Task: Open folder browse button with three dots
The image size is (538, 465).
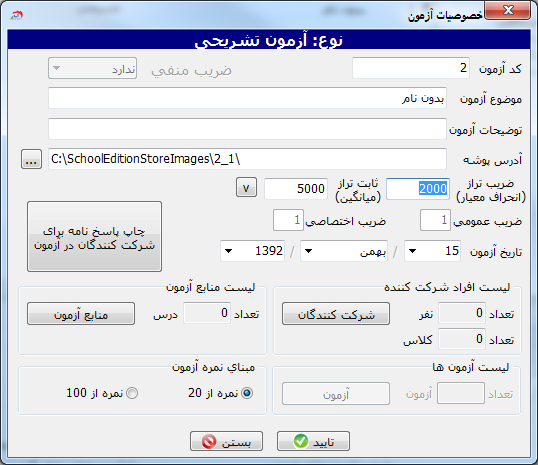Action: tap(31, 159)
